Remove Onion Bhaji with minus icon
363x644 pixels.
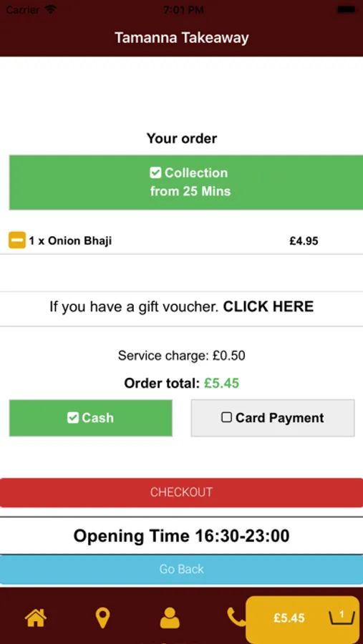coord(17,240)
